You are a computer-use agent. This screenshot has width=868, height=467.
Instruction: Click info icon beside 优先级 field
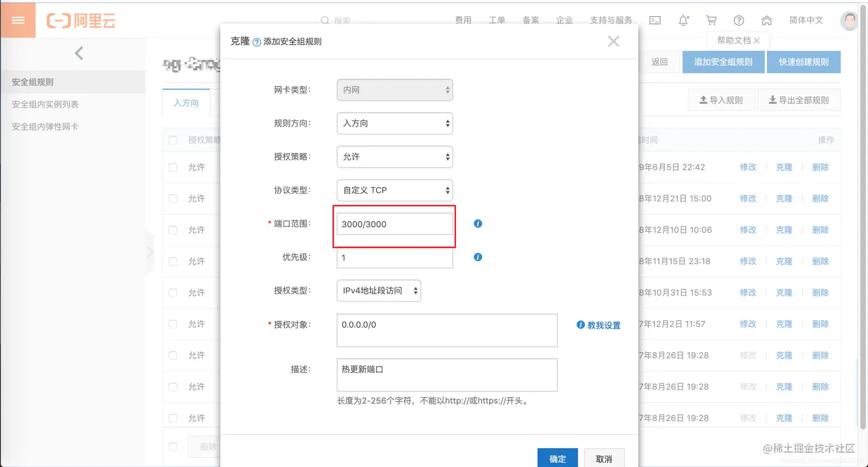478,257
